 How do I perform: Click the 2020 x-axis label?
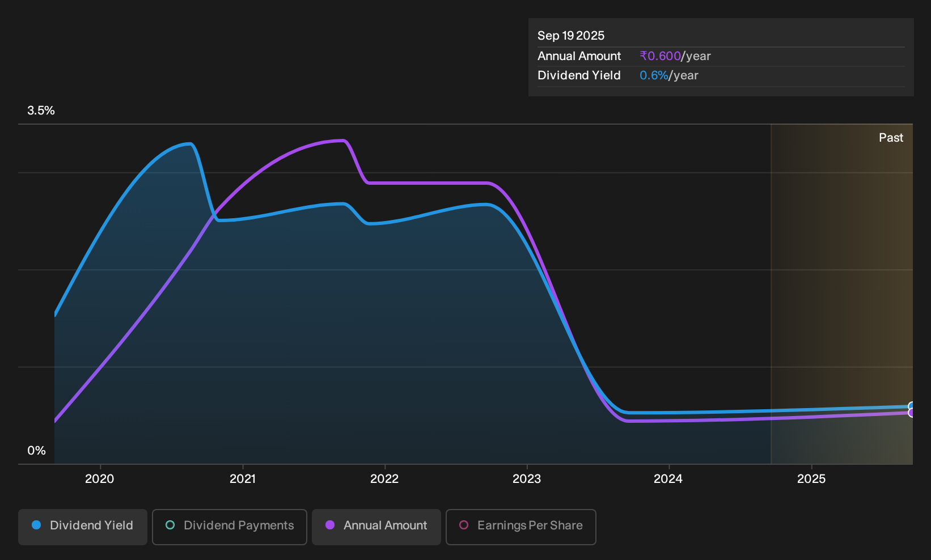pyautogui.click(x=100, y=479)
